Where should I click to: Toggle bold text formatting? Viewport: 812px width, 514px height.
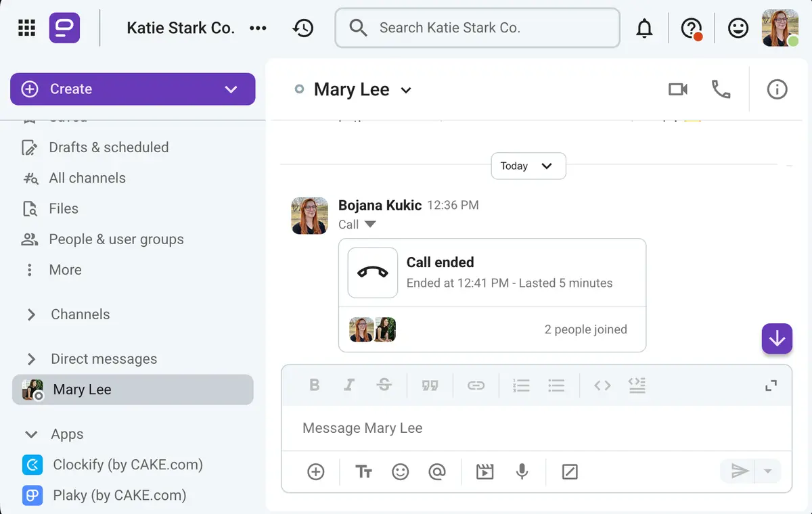pos(314,385)
